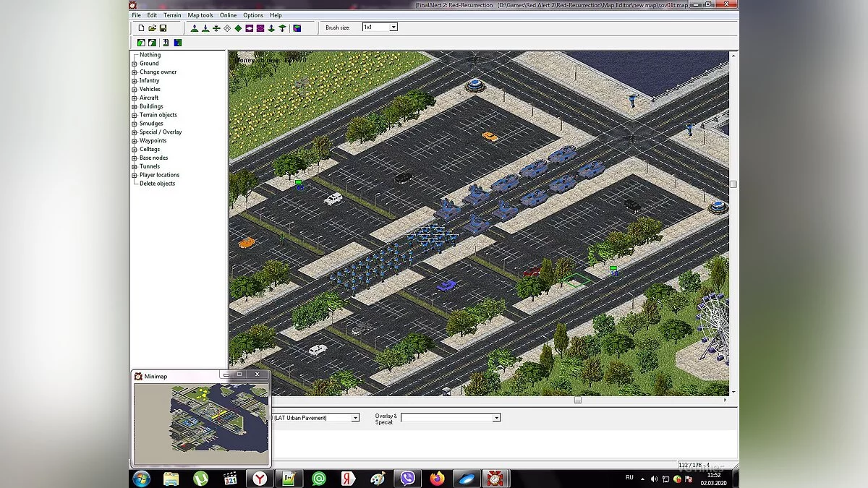Open Windows Explorer from the taskbar
The image size is (868, 488).
(171, 479)
